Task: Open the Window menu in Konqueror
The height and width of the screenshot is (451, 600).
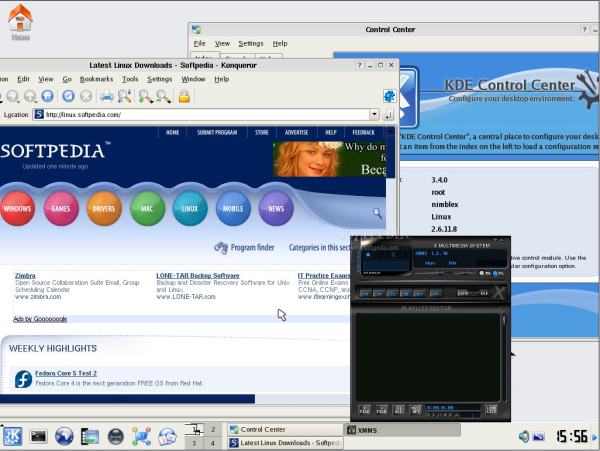Action: point(193,79)
